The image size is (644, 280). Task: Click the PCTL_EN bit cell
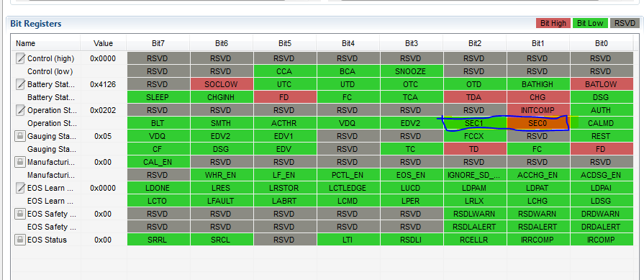point(348,175)
